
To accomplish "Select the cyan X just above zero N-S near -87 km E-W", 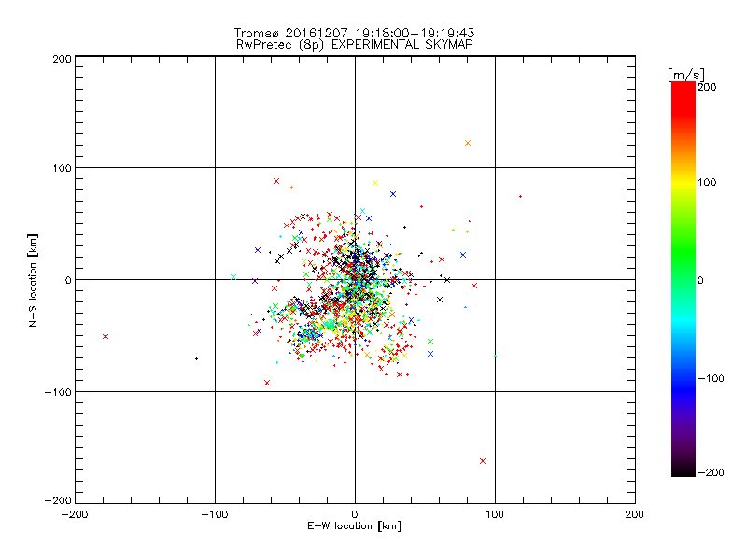I will (233, 276).
